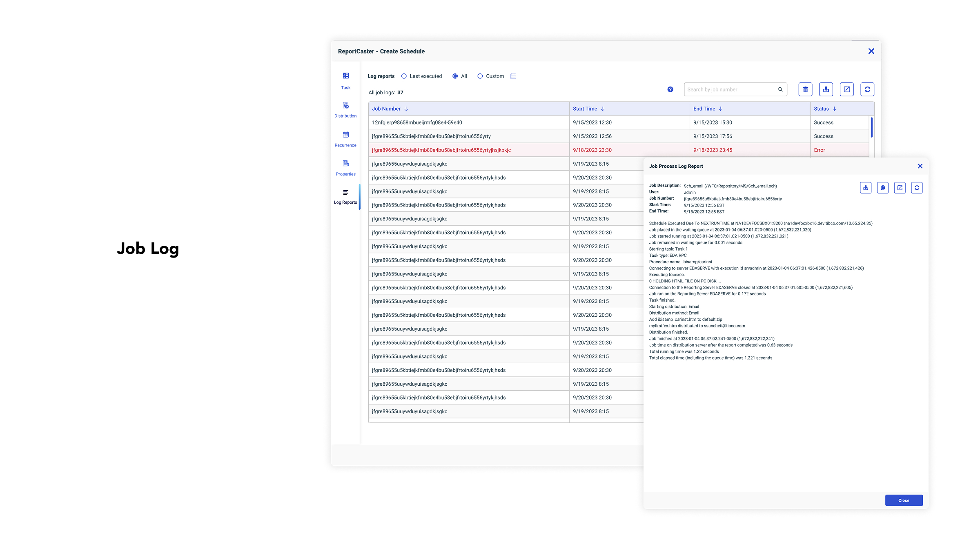Click the delete job logs trash icon
980x551 pixels.
[805, 89]
